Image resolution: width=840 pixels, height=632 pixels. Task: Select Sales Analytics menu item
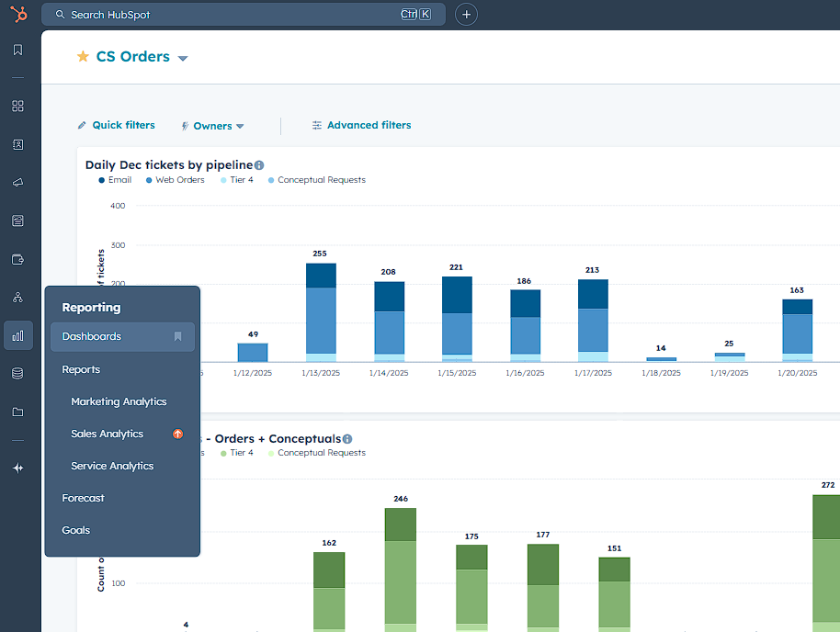pos(107,434)
